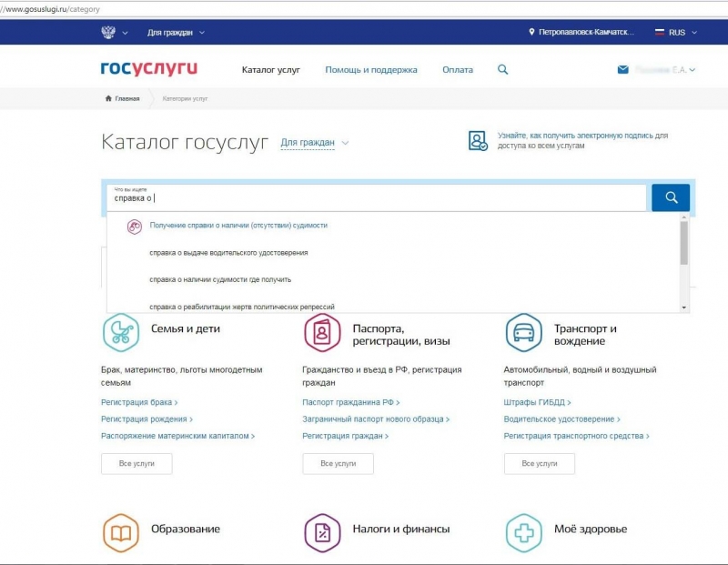Click the suggestions list scroll up arrow
The height and width of the screenshot is (565, 728).
pyautogui.click(x=684, y=217)
